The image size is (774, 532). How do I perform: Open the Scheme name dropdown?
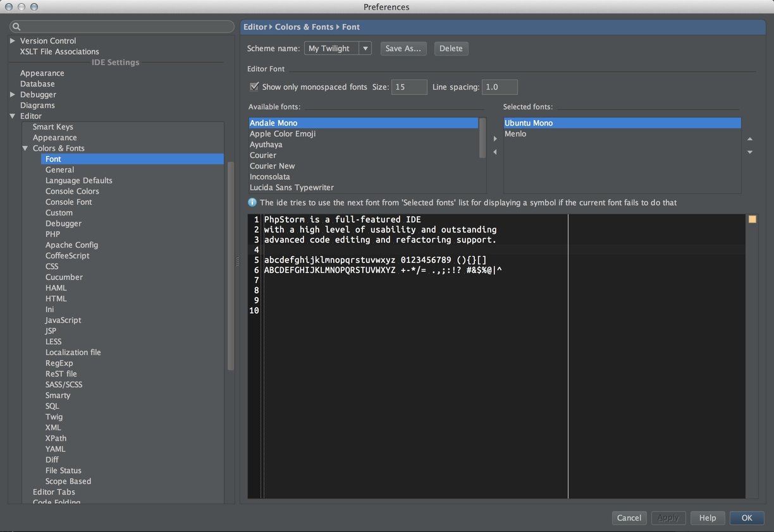pyautogui.click(x=365, y=49)
